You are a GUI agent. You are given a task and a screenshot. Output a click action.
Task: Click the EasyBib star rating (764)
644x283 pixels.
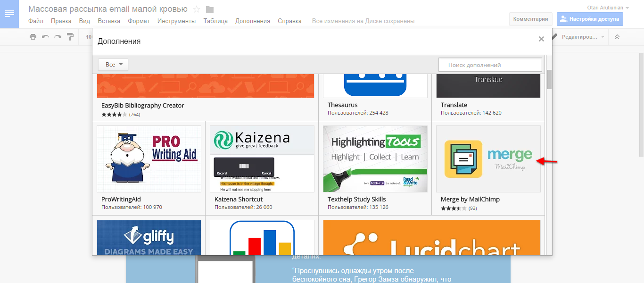(x=121, y=114)
